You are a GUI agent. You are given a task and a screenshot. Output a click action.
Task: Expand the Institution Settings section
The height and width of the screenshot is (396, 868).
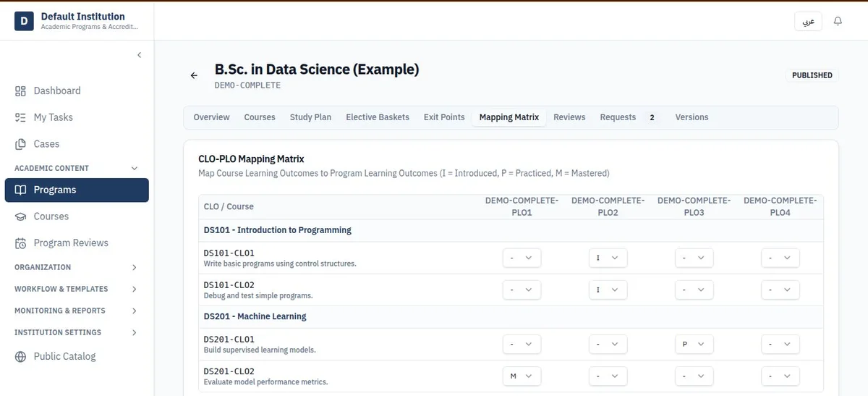pyautogui.click(x=77, y=332)
